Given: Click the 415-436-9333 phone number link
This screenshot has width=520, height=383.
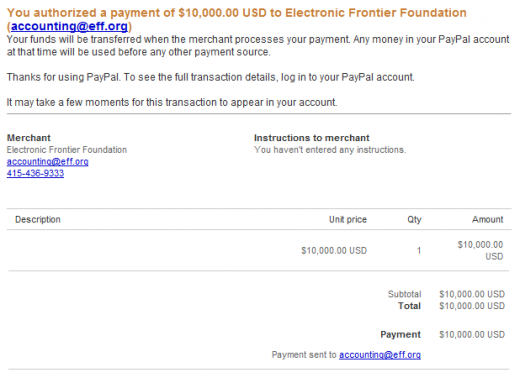Looking at the screenshot, I should 35,173.
